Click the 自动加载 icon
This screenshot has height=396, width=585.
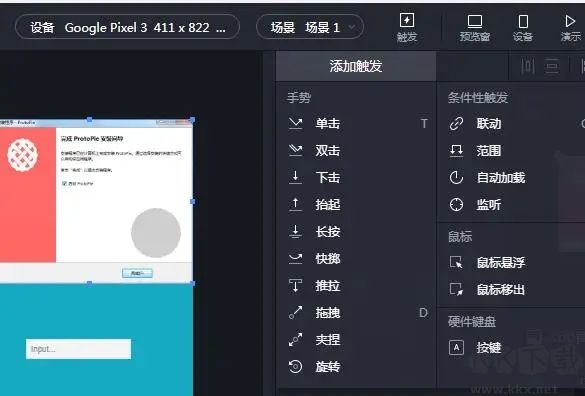(456, 178)
